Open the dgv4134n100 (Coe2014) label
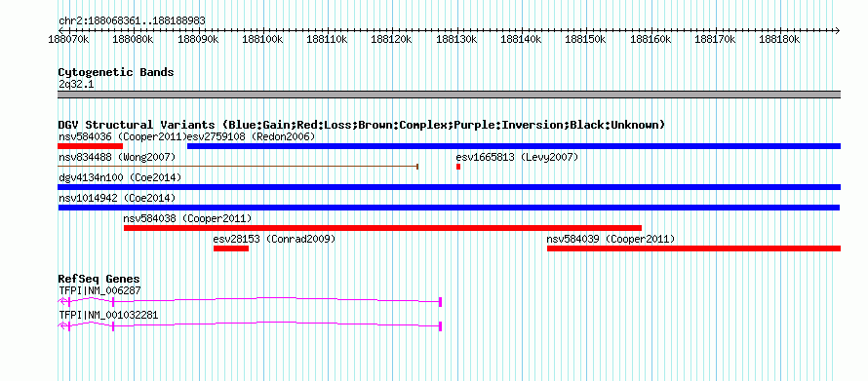Screen dimensions: 868x381 point(120,177)
